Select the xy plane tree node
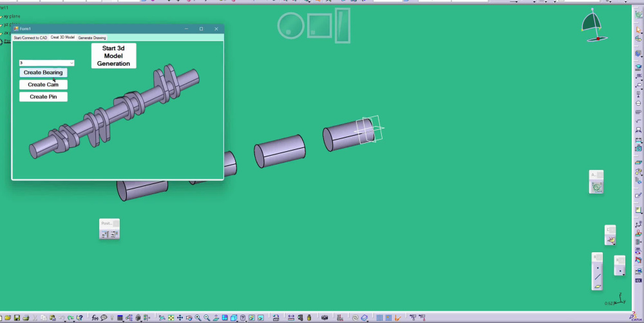 tap(12, 17)
